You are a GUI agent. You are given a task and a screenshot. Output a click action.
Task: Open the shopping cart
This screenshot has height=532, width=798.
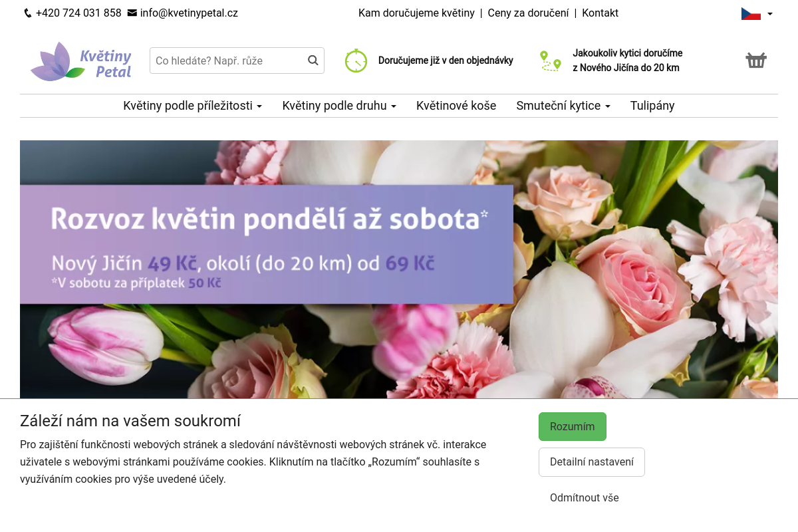[x=756, y=60]
